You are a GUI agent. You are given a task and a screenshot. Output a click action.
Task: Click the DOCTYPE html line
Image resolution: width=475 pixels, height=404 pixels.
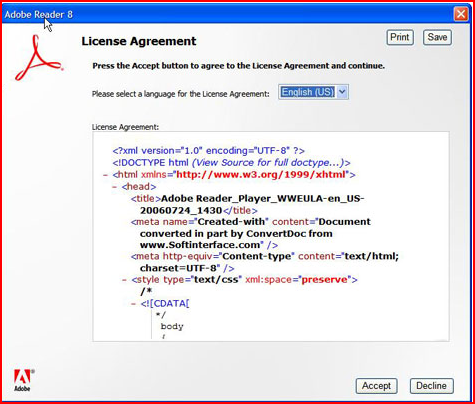(x=231, y=163)
